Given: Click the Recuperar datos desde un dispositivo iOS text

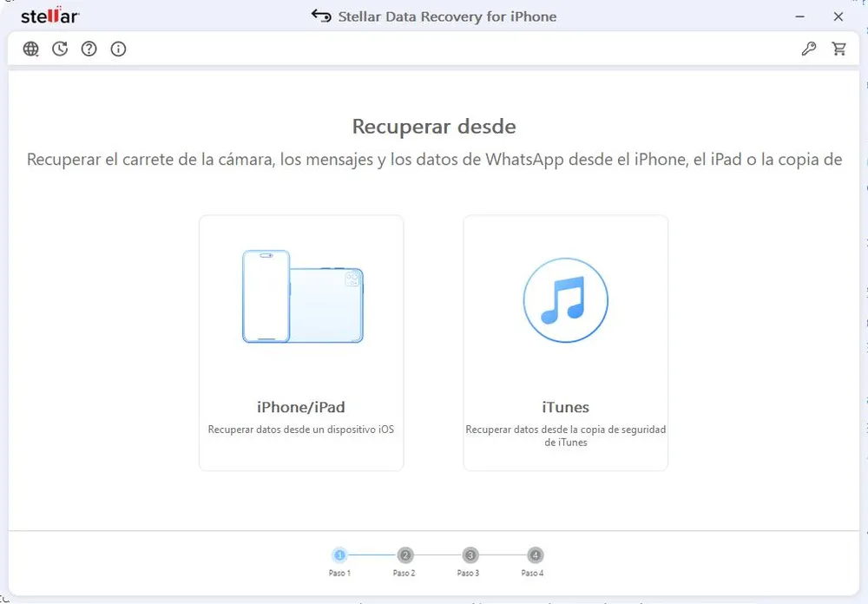Looking at the screenshot, I should point(300,429).
